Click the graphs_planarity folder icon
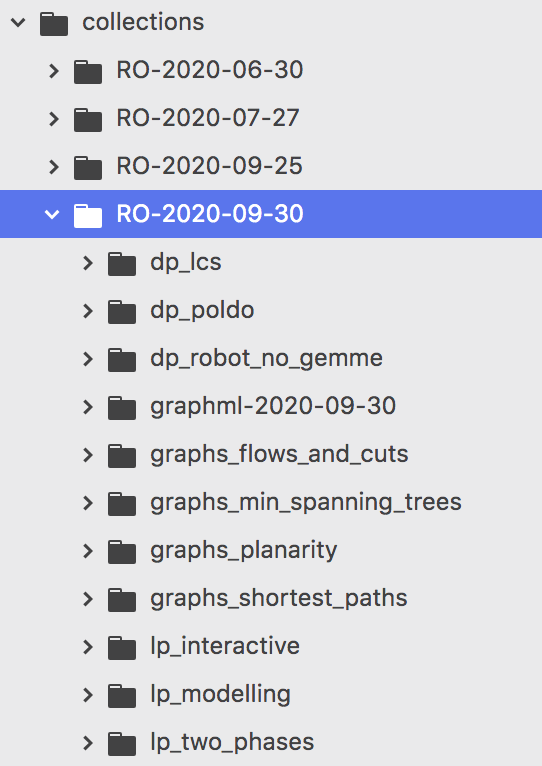The image size is (542, 766). pos(122,552)
